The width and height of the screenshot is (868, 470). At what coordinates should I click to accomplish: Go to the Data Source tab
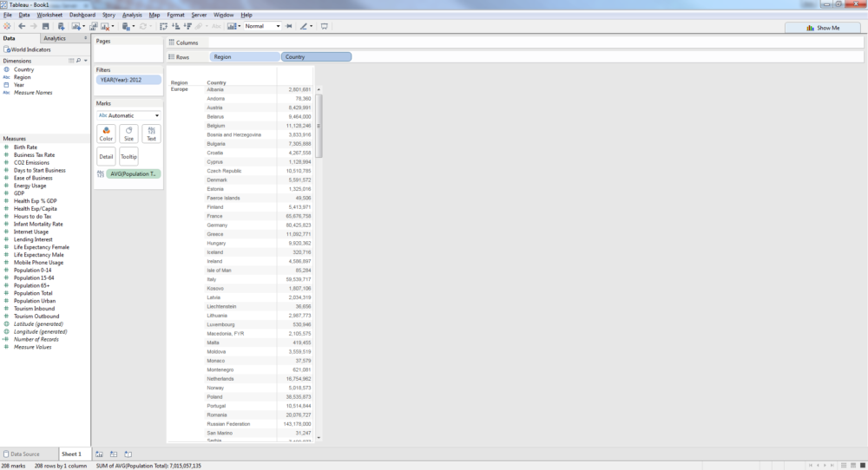point(21,454)
